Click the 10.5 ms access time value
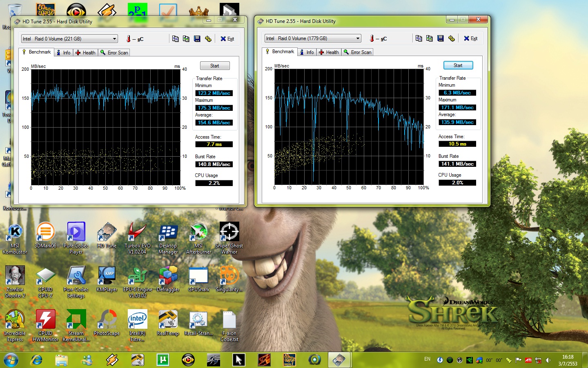This screenshot has height=368, width=588. [x=457, y=144]
